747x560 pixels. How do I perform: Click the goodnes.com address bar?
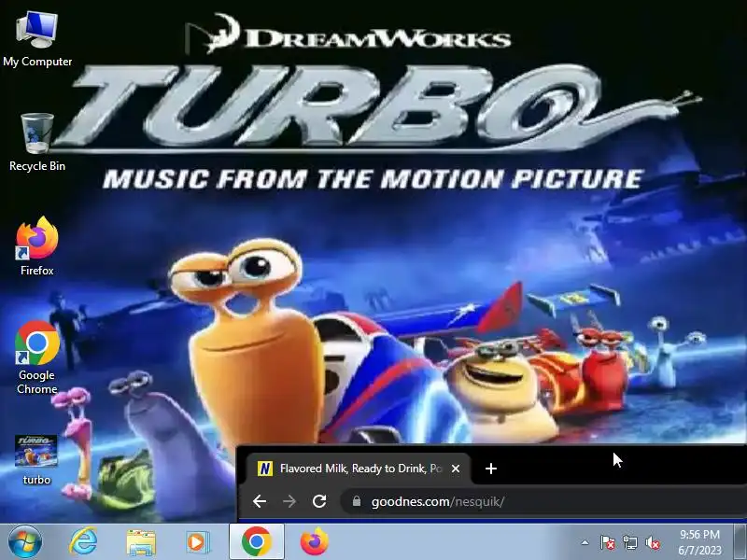(x=543, y=501)
